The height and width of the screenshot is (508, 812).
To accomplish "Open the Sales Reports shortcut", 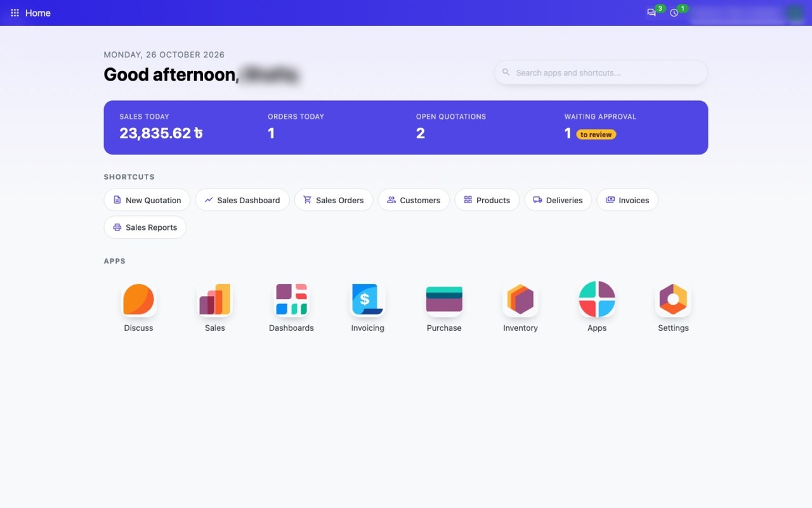I will 145,227.
